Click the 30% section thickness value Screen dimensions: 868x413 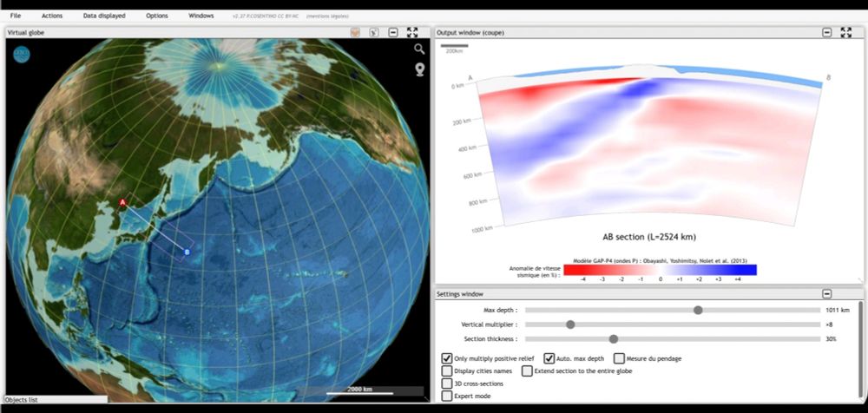point(831,338)
